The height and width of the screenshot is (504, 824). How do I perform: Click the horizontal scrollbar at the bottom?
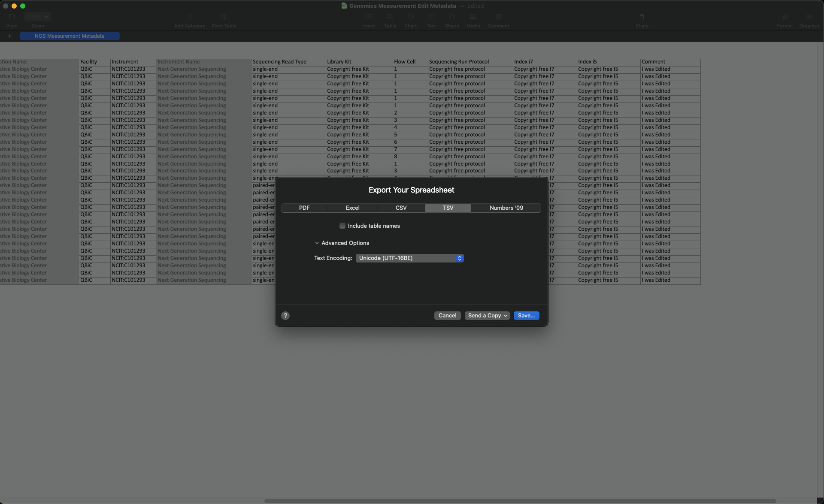click(x=519, y=501)
